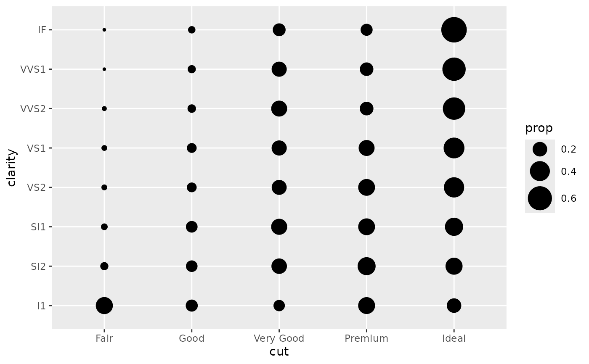Screen dimensions: 589x364
Task: Click the prop legend title
Action: (539, 128)
